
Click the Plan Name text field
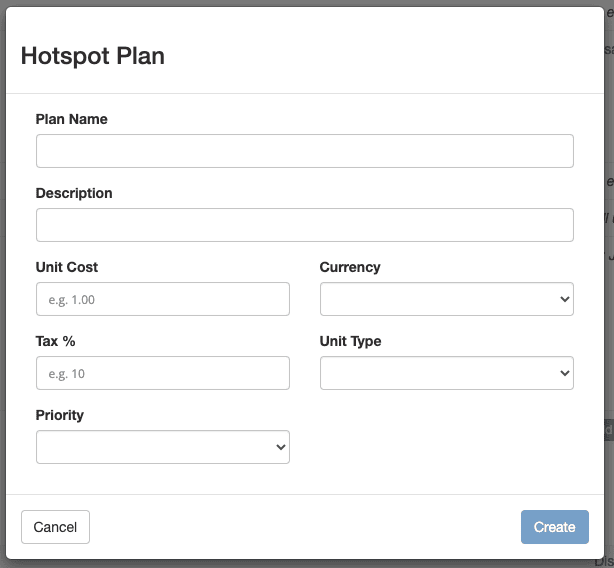(x=305, y=151)
